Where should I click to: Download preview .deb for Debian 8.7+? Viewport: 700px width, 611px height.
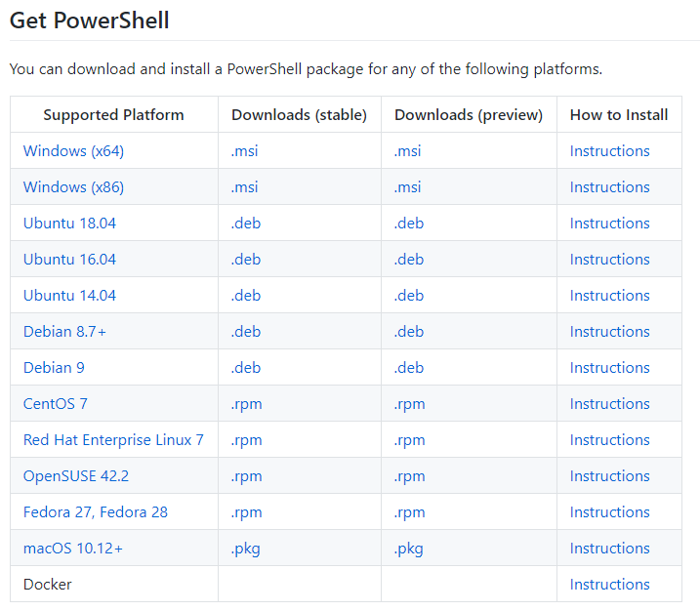[409, 332]
